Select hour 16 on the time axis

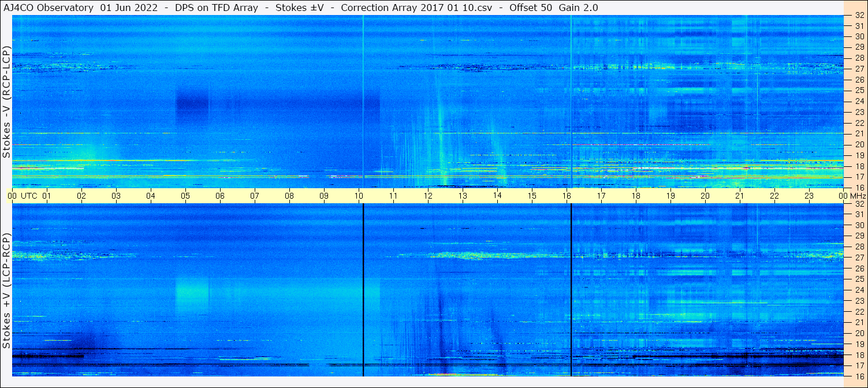[567, 196]
